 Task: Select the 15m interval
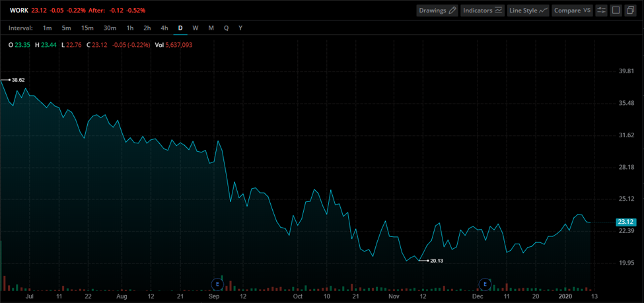87,28
